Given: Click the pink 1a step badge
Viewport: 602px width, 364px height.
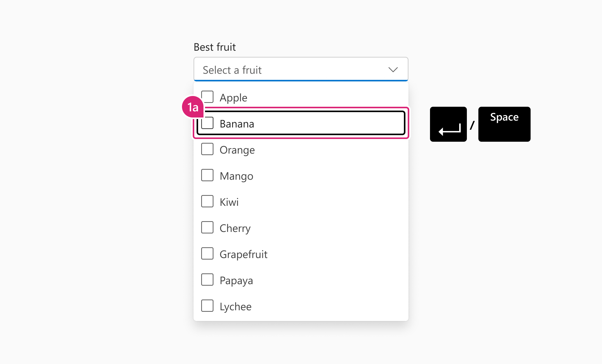Looking at the screenshot, I should click(x=192, y=108).
